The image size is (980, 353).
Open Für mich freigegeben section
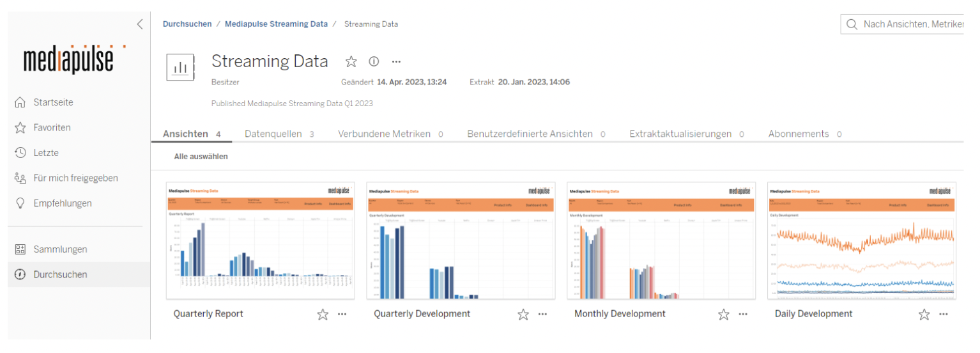[x=75, y=178]
